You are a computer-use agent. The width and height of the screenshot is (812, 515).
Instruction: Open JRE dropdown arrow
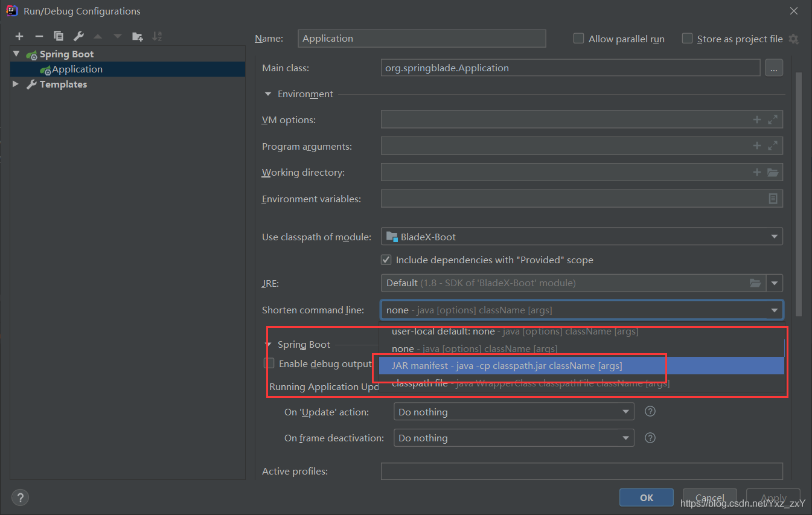point(775,283)
